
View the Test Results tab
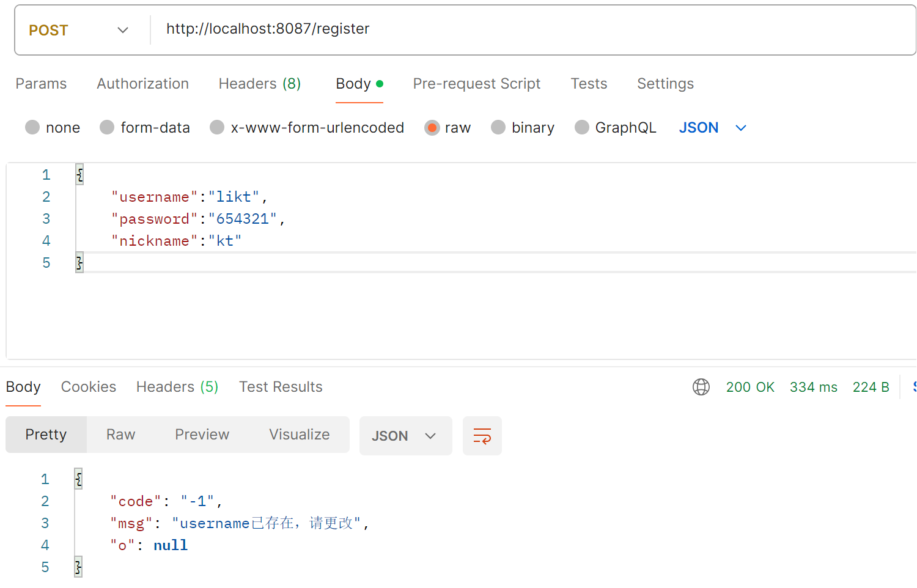click(x=281, y=387)
